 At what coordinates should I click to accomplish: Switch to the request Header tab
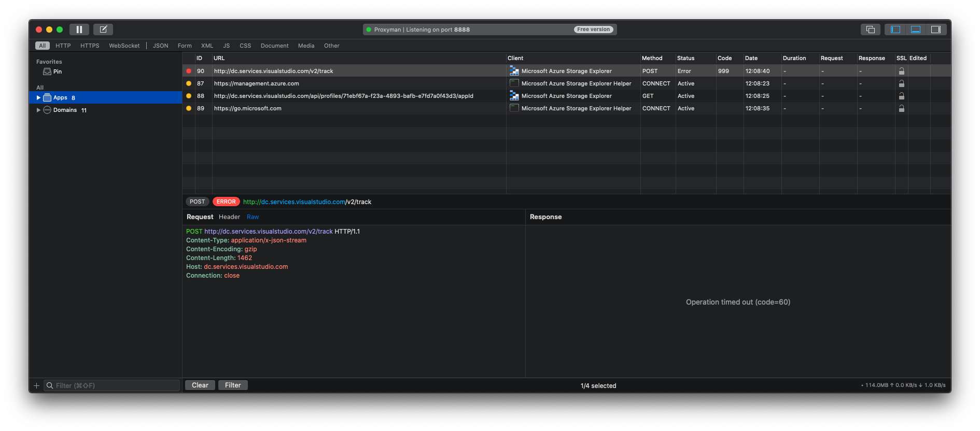(229, 217)
